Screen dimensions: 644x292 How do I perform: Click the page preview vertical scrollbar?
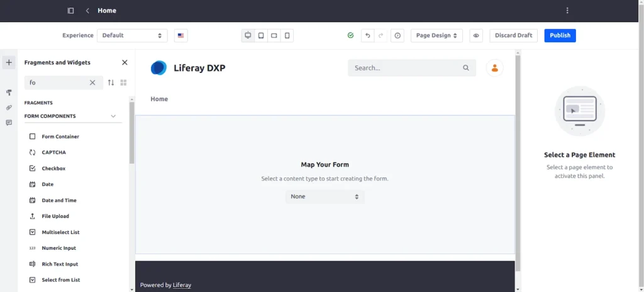[x=518, y=162]
